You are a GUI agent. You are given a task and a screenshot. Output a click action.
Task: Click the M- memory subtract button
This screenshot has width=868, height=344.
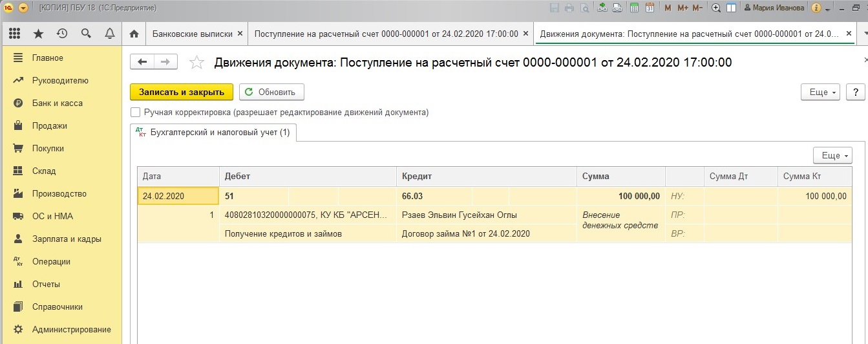pyautogui.click(x=697, y=8)
